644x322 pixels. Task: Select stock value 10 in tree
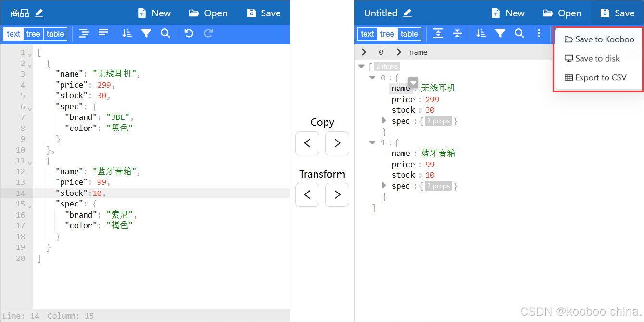430,175
